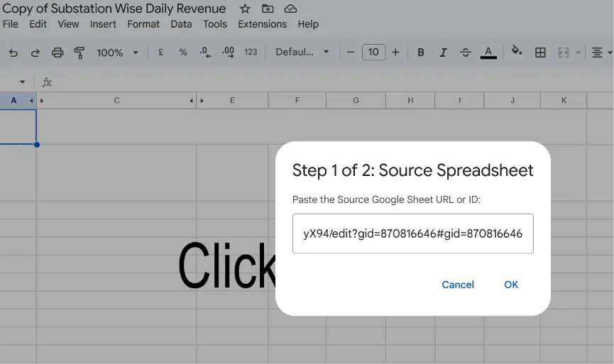Toggle Strikethrough formatting
This screenshot has height=364, width=614.
click(465, 53)
